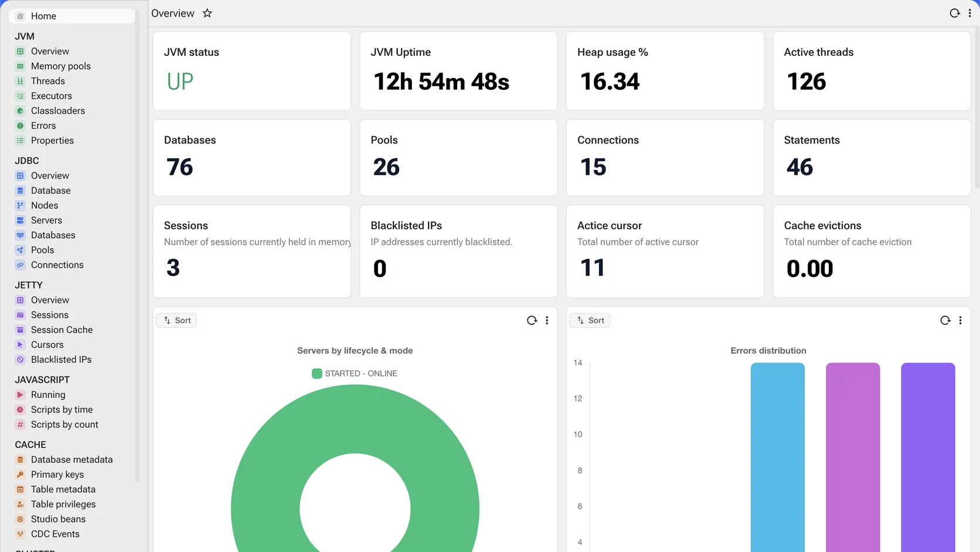The width and height of the screenshot is (980, 552).
Task: Click the Databases icon
Action: pos(20,235)
